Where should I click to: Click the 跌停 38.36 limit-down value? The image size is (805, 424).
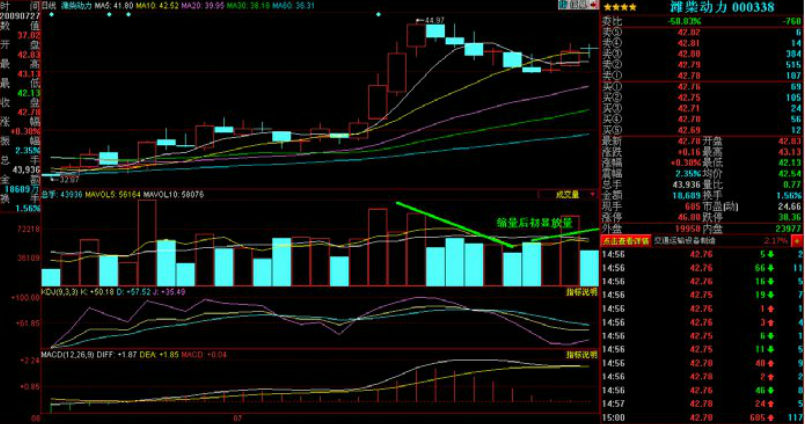790,217
